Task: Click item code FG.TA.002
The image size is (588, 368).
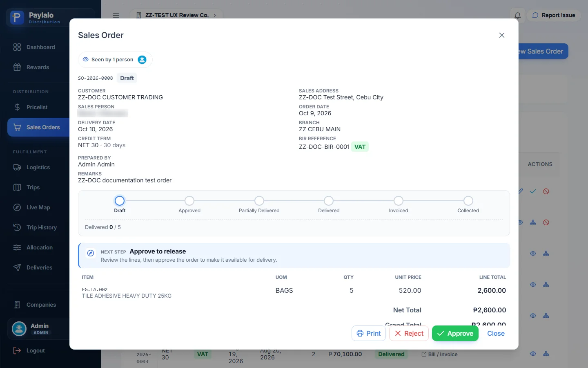Action: pos(95,289)
